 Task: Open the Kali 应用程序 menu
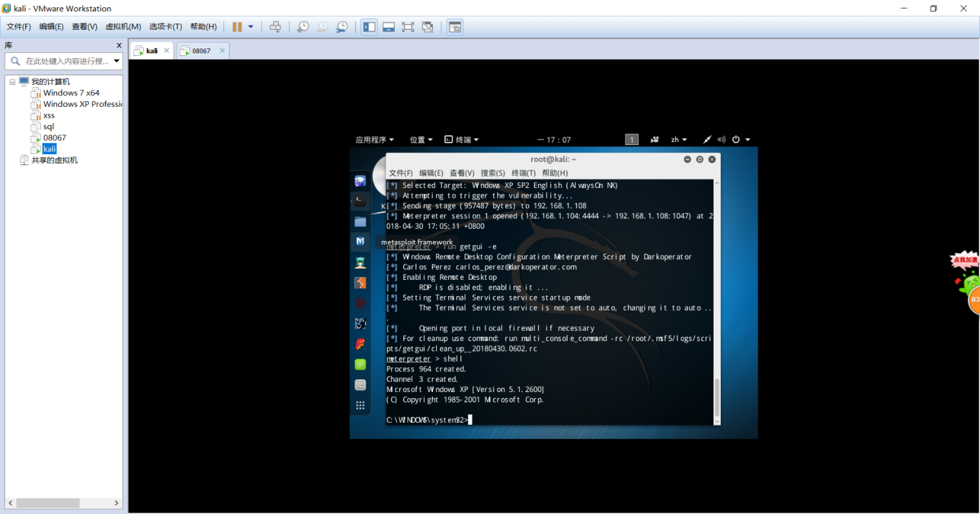tap(375, 140)
